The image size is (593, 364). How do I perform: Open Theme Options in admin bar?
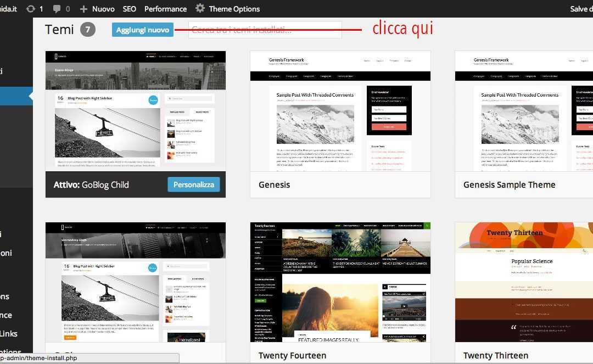(x=234, y=9)
